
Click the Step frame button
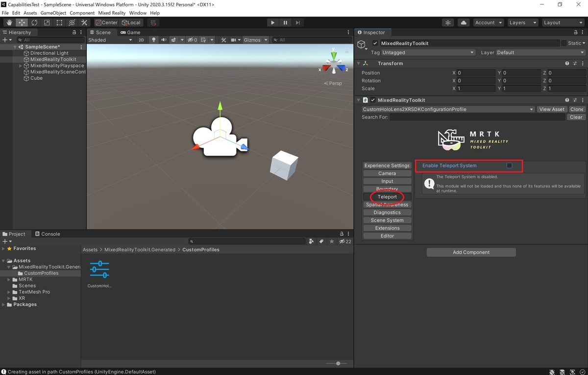pos(298,23)
